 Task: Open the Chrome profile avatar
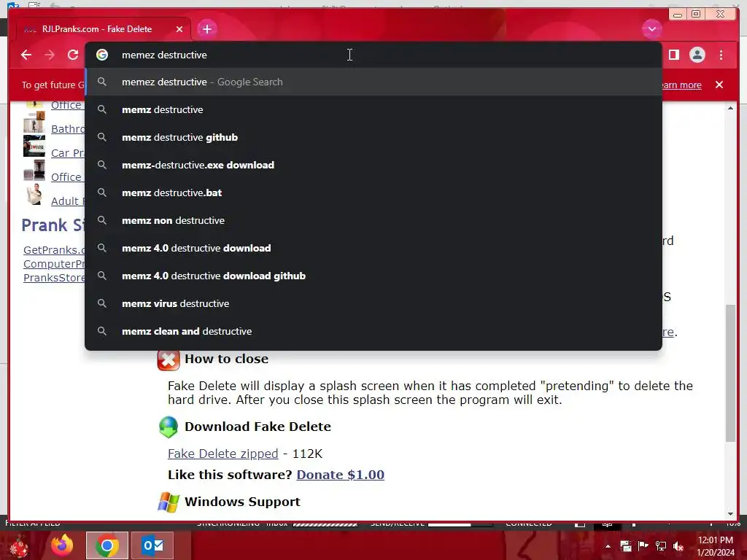pos(697,55)
